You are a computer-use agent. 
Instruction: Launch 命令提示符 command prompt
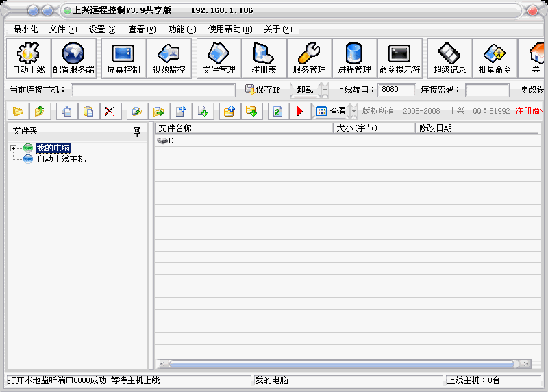click(399, 58)
